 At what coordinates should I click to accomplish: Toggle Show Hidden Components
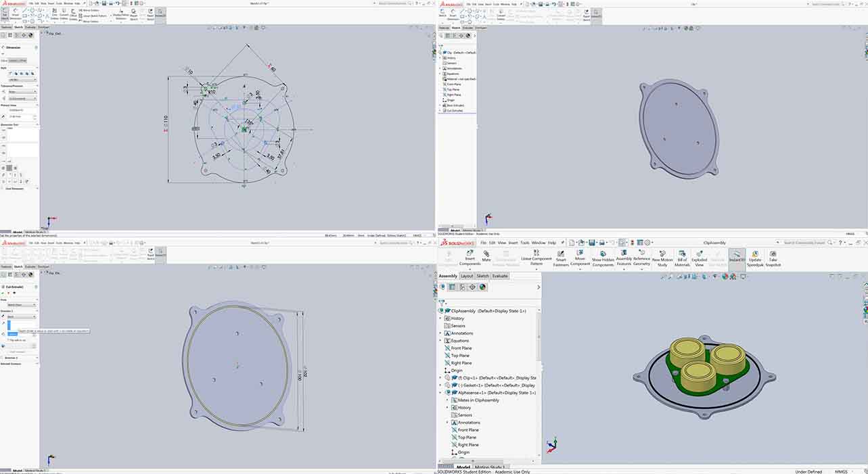(603, 259)
